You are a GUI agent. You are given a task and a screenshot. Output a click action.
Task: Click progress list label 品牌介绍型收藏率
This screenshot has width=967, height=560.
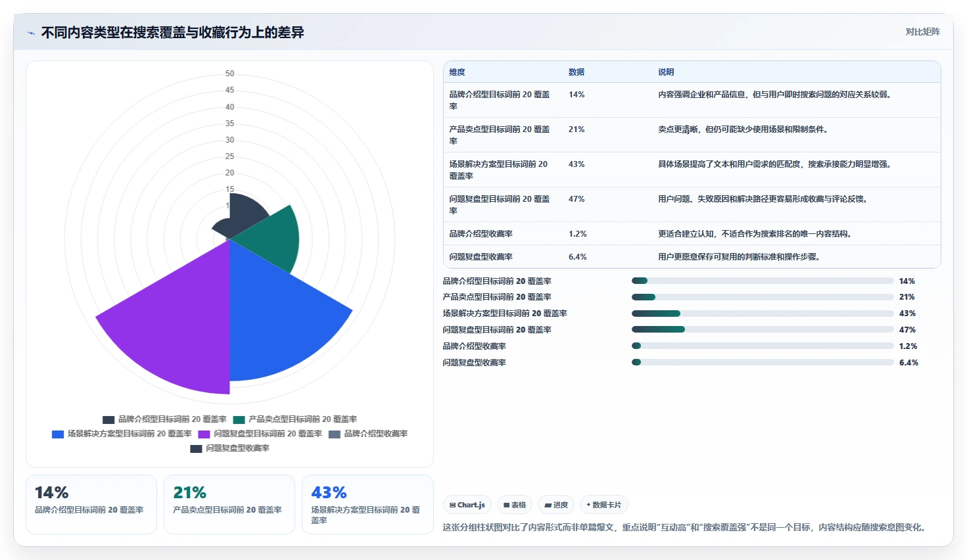(x=474, y=346)
